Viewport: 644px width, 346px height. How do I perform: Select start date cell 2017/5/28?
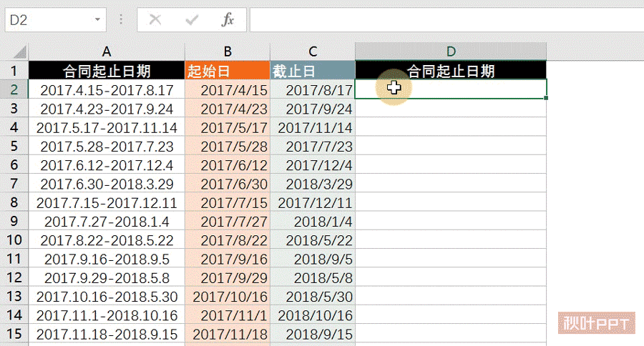click(x=228, y=146)
